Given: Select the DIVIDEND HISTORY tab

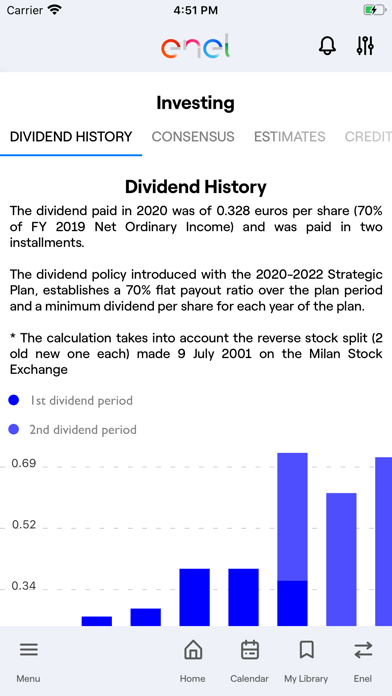Looking at the screenshot, I should tap(71, 137).
